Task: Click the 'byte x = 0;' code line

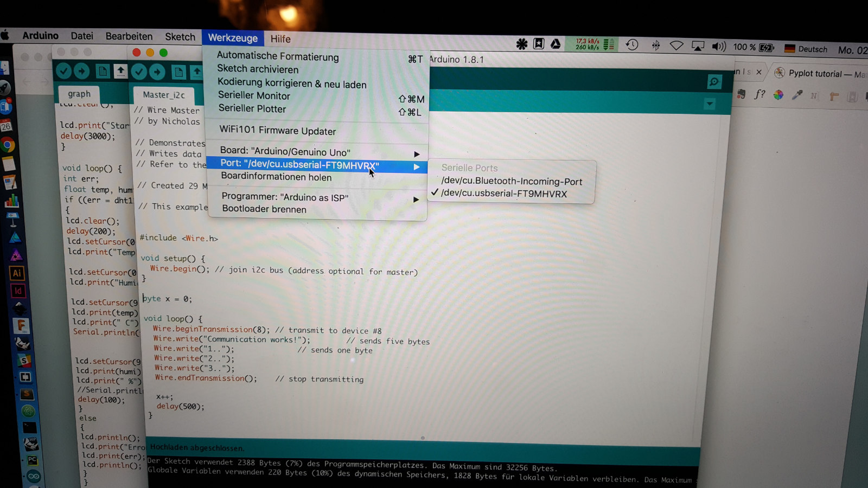Action: tap(168, 299)
